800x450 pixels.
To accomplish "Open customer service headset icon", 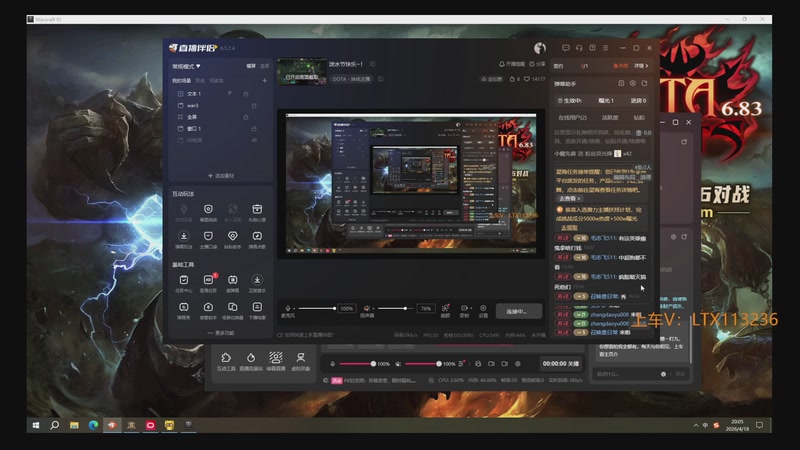I will (579, 48).
